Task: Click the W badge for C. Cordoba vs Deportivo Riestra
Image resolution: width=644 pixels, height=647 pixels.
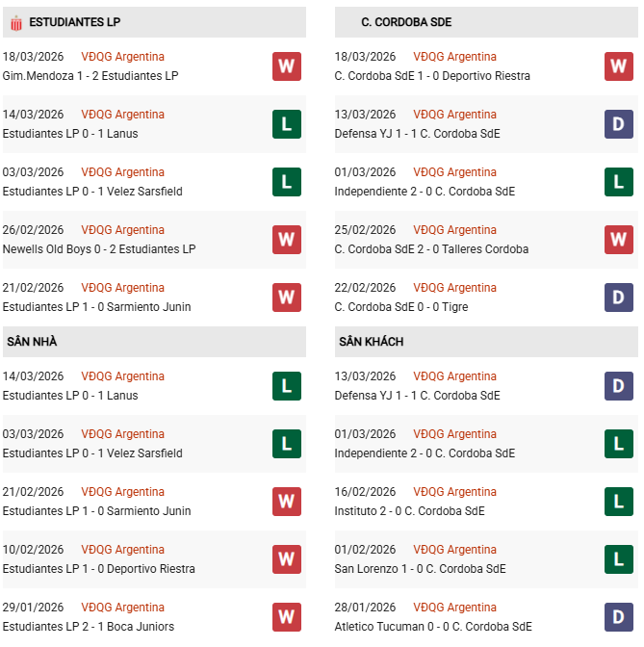Action: click(x=618, y=66)
